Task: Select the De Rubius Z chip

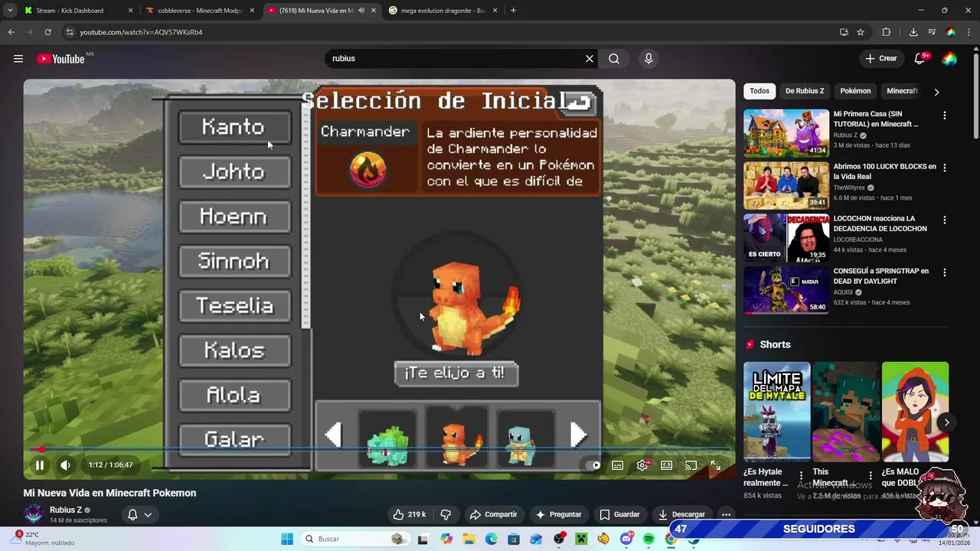Action: pos(805,91)
